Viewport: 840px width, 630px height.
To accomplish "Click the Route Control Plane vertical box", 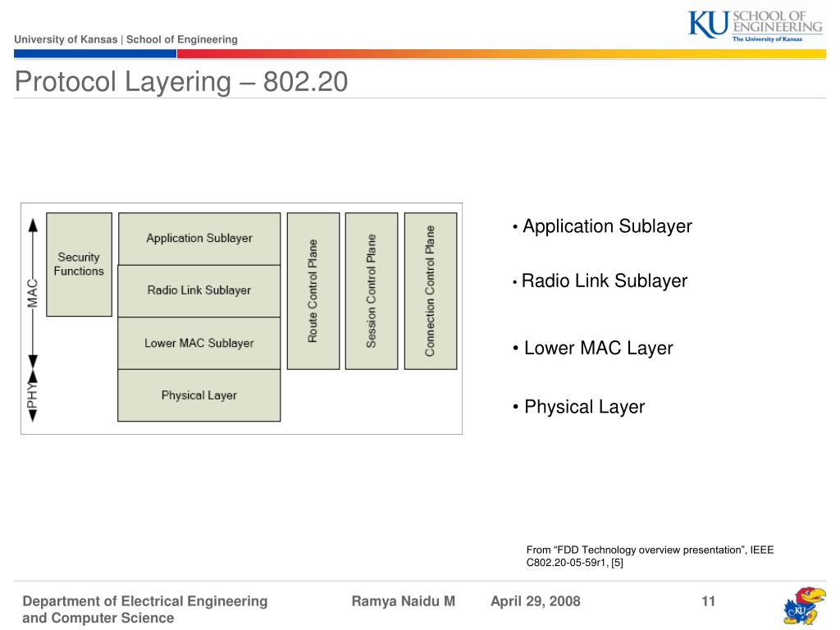I will tap(313, 291).
